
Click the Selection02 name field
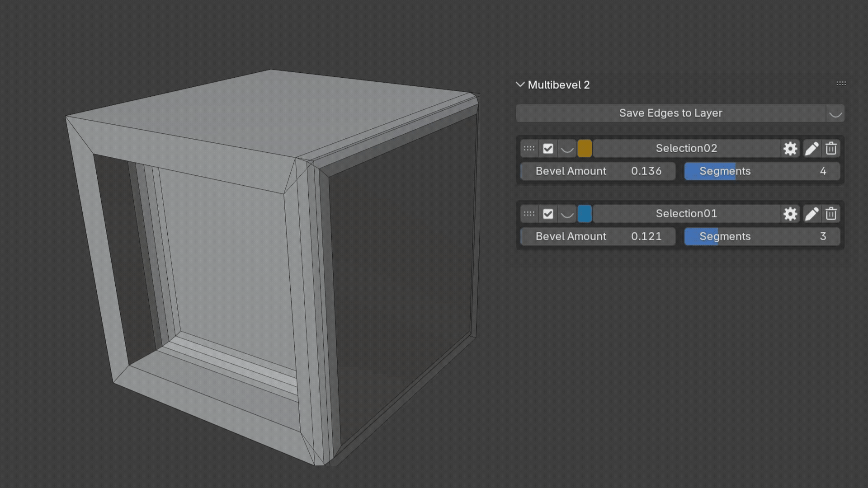coord(686,148)
